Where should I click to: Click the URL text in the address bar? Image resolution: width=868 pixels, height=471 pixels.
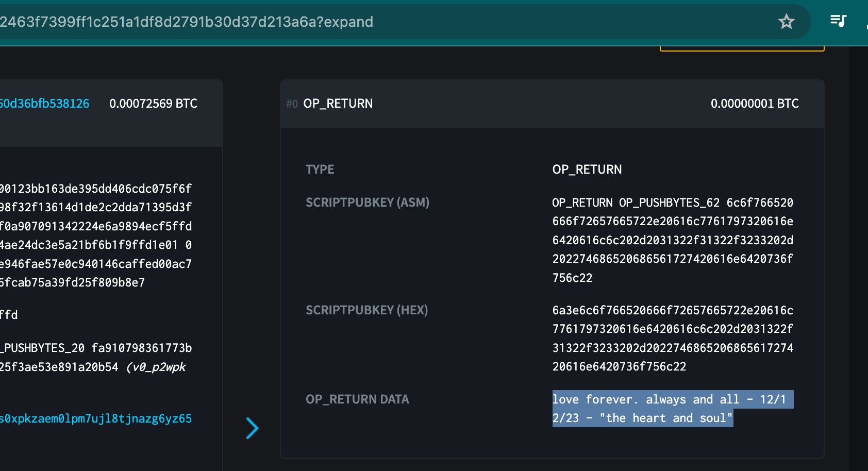187,22
